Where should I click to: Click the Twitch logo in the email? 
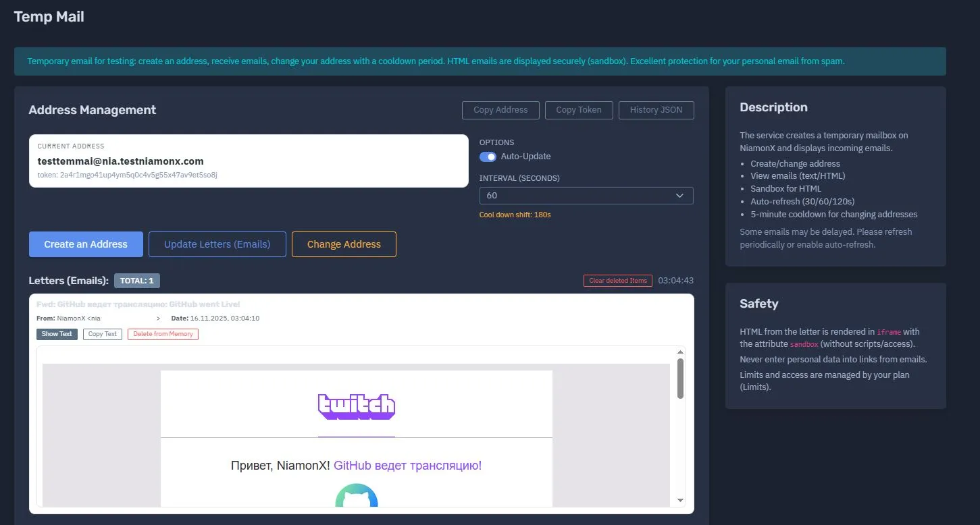(356, 406)
